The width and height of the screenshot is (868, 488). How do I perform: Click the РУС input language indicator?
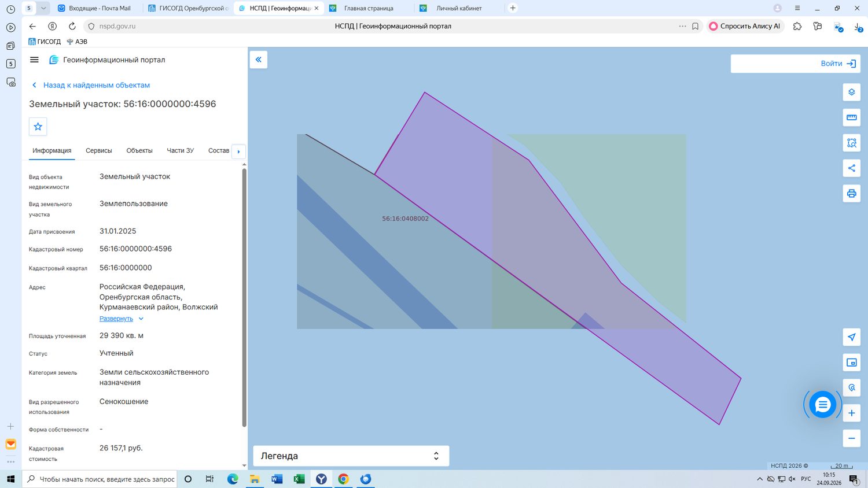pyautogui.click(x=806, y=479)
